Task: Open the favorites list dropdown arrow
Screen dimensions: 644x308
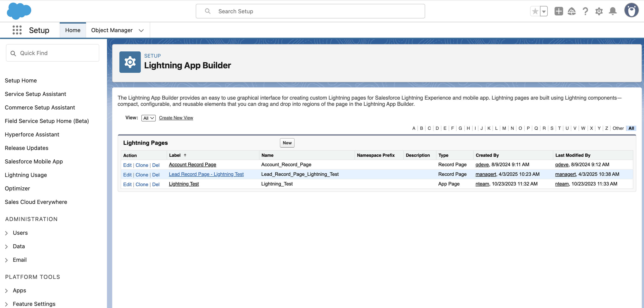Action: tap(544, 11)
